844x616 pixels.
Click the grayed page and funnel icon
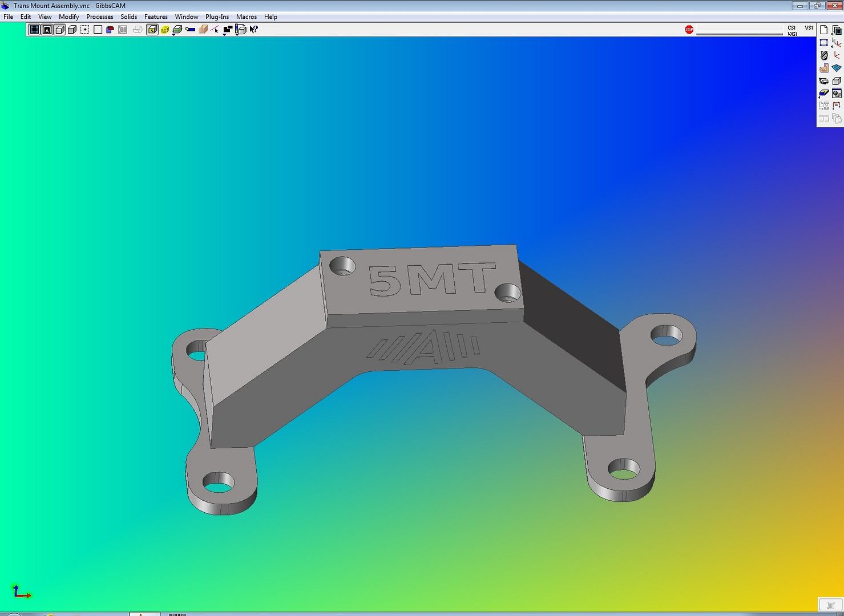pyautogui.click(x=824, y=106)
